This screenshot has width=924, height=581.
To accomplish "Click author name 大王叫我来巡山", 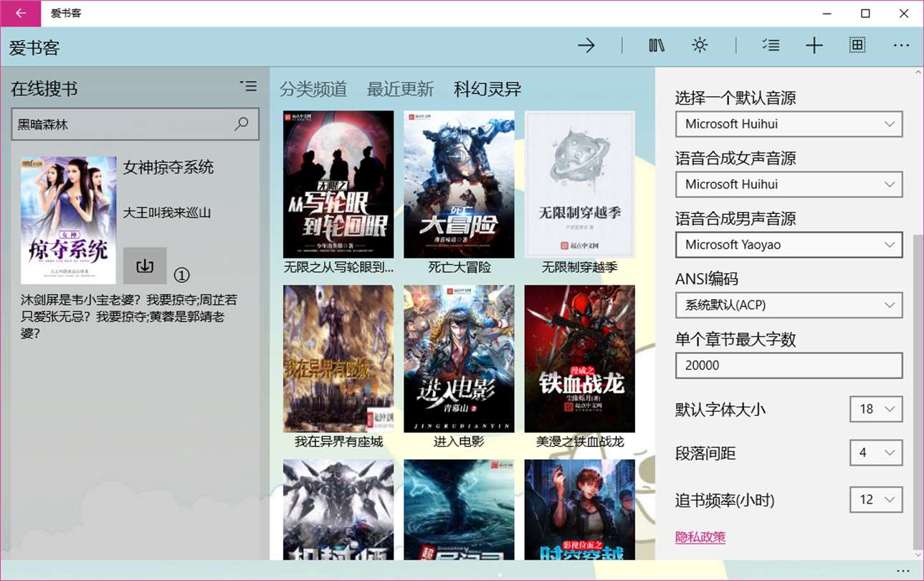I will [x=167, y=212].
